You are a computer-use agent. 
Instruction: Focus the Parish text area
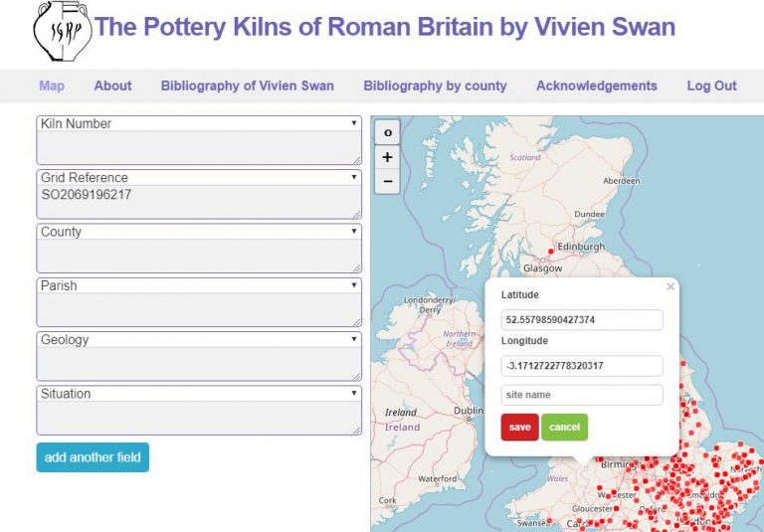(199, 310)
